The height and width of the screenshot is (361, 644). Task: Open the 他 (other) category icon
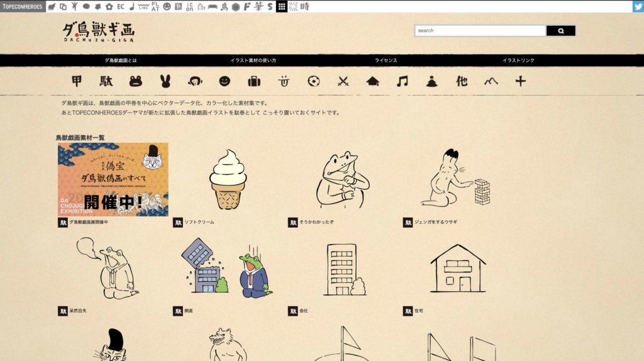pos(462,81)
